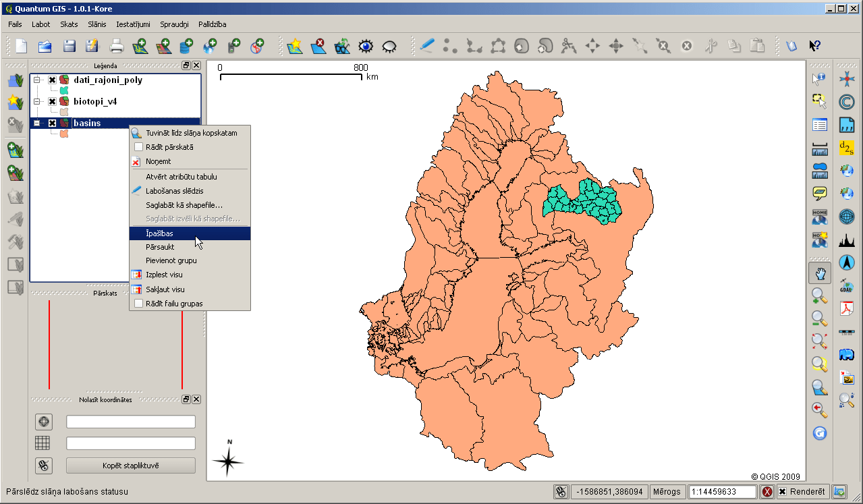This screenshot has height=504, width=863.
Task: Choose Pārsaukt in the context menu
Action: 190,247
